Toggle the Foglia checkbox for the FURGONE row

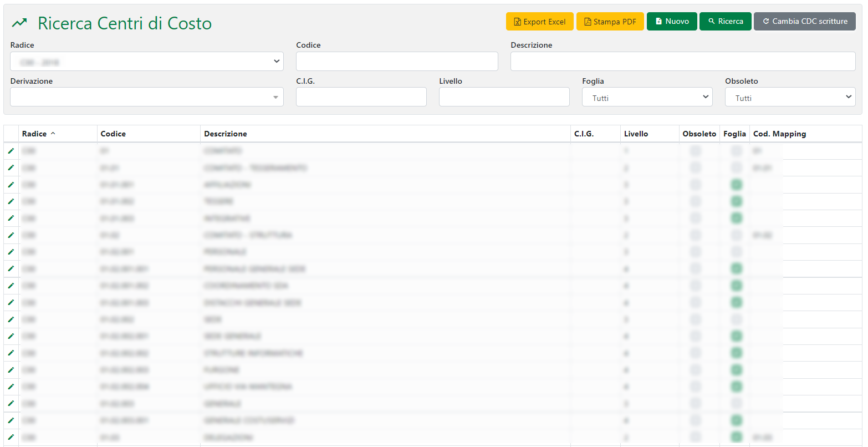[736, 370]
